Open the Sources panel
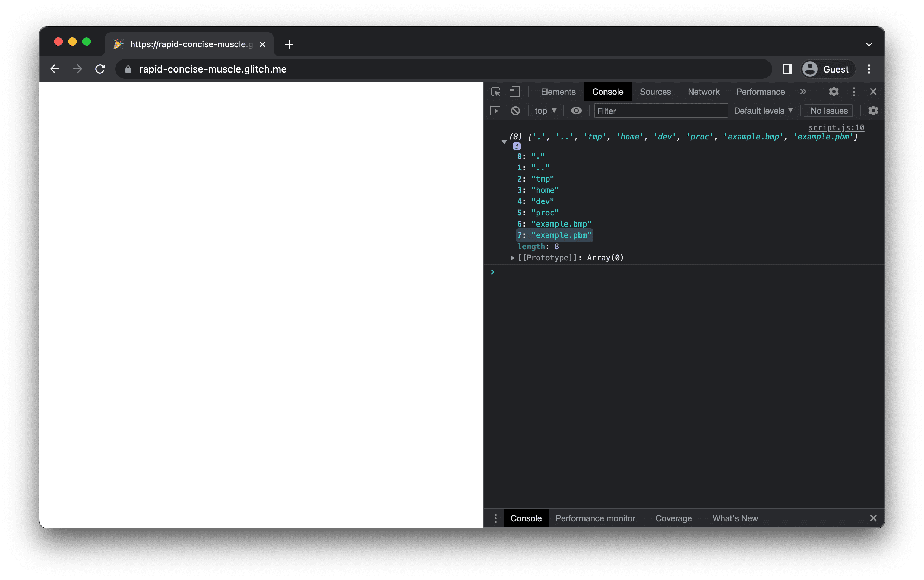The height and width of the screenshot is (580, 924). (x=656, y=92)
